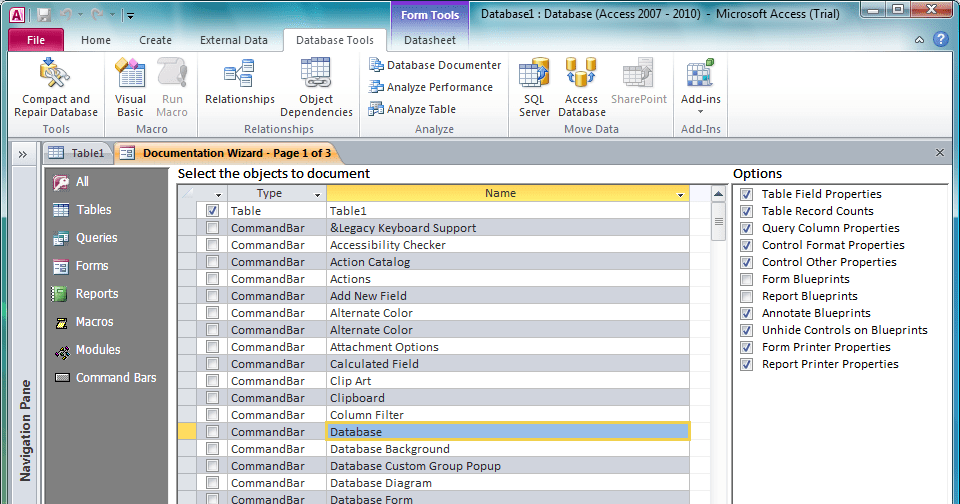Check the Action Catalog row
The image size is (960, 504).
pyautogui.click(x=212, y=261)
